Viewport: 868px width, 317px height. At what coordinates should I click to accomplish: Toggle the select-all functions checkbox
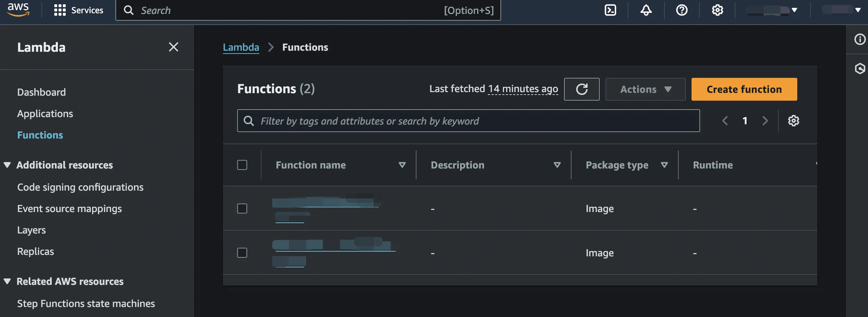242,165
